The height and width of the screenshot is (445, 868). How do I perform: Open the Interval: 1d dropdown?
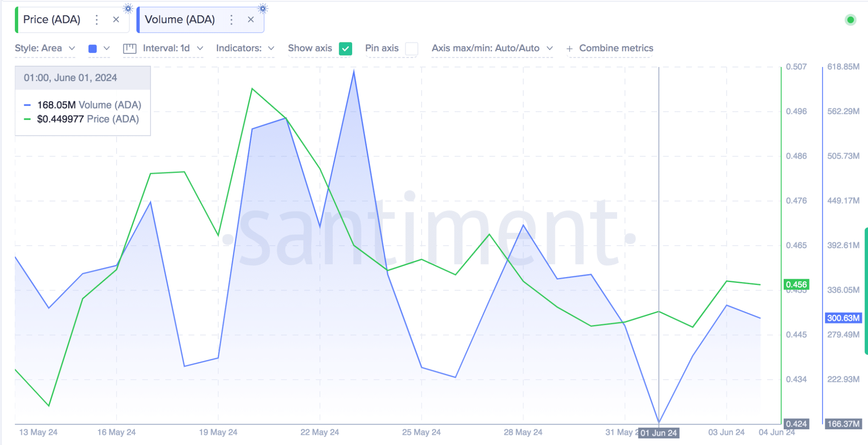(173, 48)
